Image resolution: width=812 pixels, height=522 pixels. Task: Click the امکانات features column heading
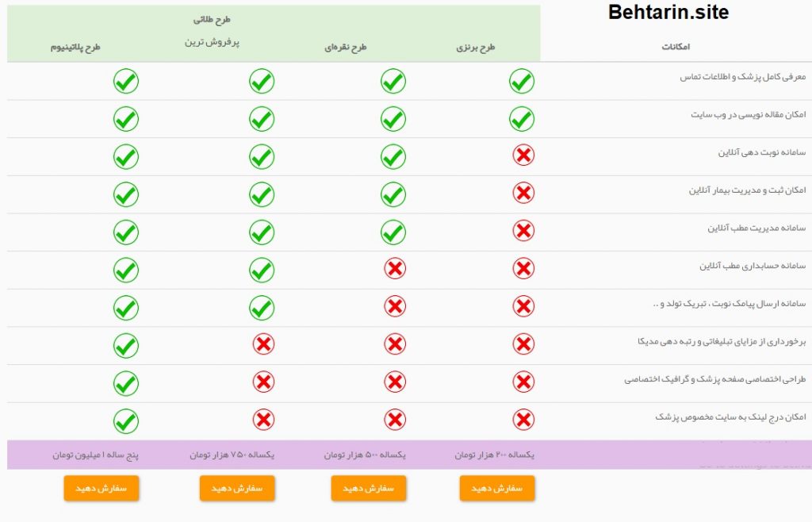[x=676, y=47]
